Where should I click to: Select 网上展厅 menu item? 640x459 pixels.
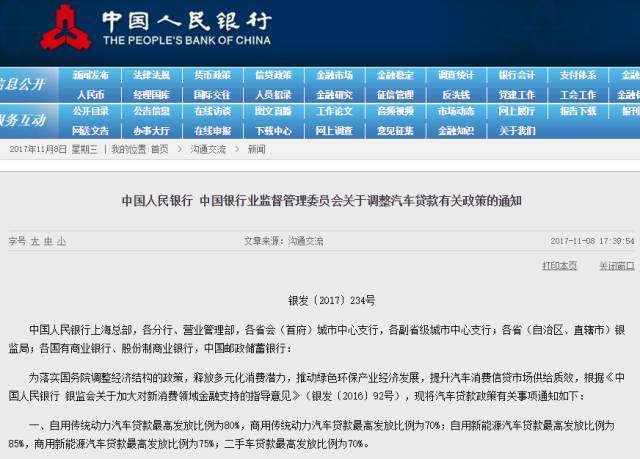click(x=517, y=111)
